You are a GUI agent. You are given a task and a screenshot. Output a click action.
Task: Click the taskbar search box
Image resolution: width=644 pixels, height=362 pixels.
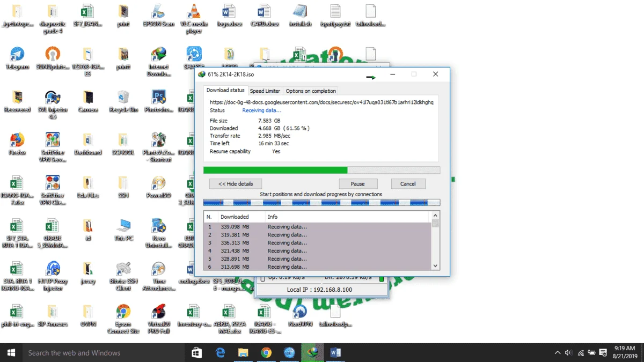click(x=104, y=352)
